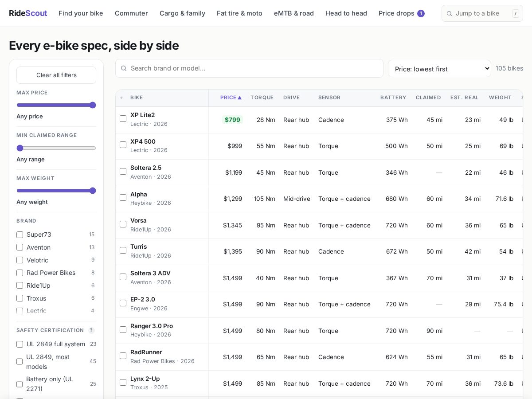Click the Mid-drive cell in Alpha row
This screenshot has height=399, width=532.
pos(297,199)
